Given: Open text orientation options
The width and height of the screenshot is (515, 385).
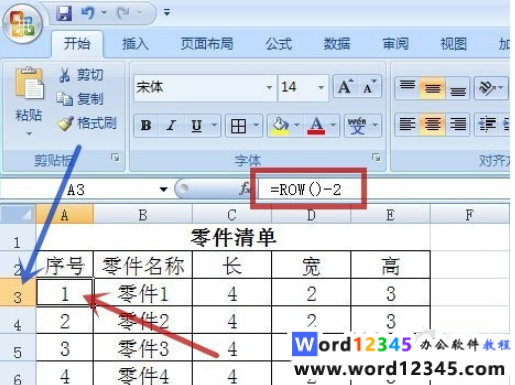Looking at the screenshot, I should 491,88.
